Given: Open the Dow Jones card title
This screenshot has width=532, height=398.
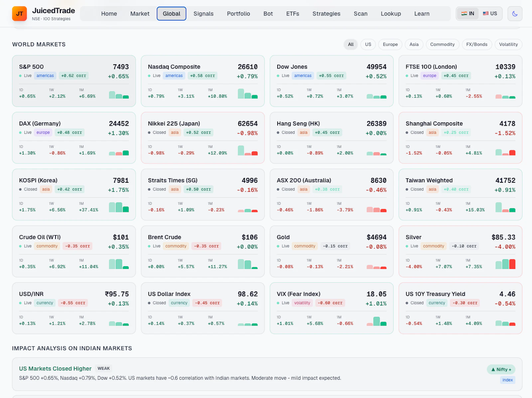Looking at the screenshot, I should tap(292, 67).
